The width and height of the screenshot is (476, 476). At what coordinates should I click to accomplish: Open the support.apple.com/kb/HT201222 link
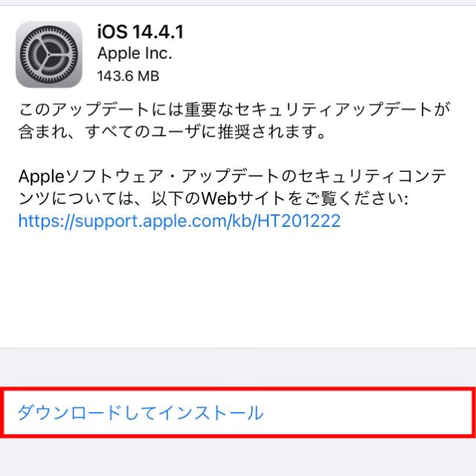(x=179, y=221)
